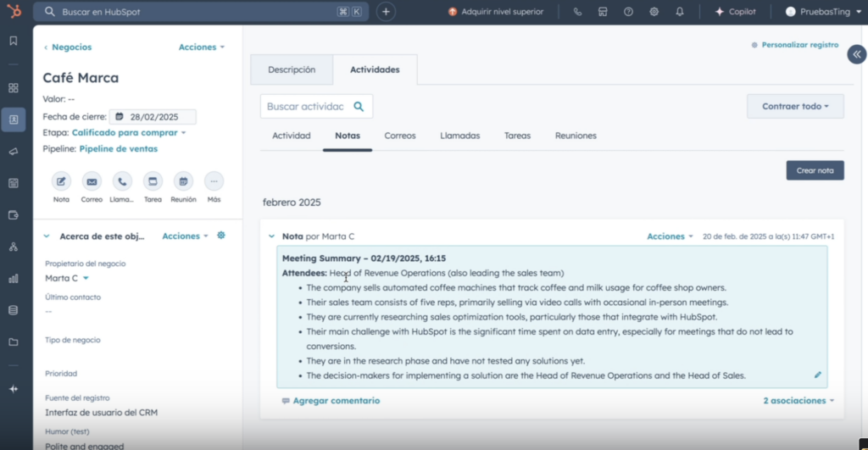Open the Breeze sparkle icon in the sidebar

pyautogui.click(x=14, y=389)
